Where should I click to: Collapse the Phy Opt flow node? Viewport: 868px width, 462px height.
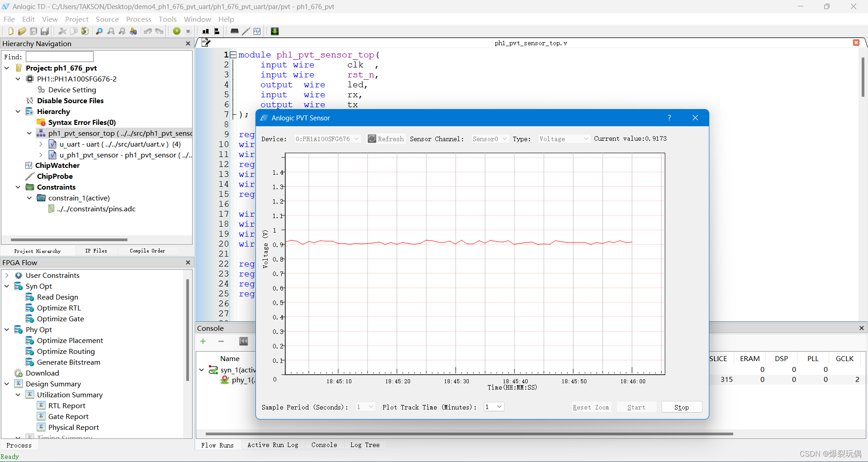7,329
